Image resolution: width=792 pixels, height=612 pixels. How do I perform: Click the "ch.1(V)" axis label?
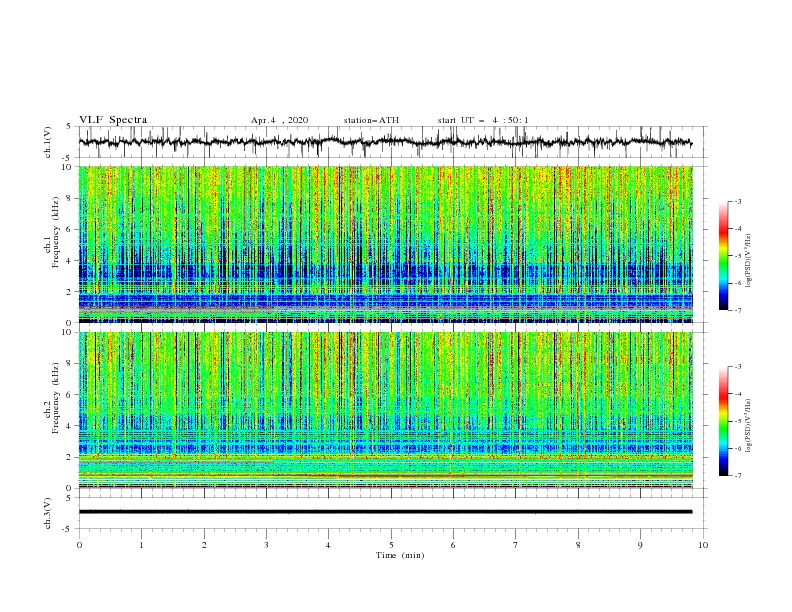pos(48,142)
